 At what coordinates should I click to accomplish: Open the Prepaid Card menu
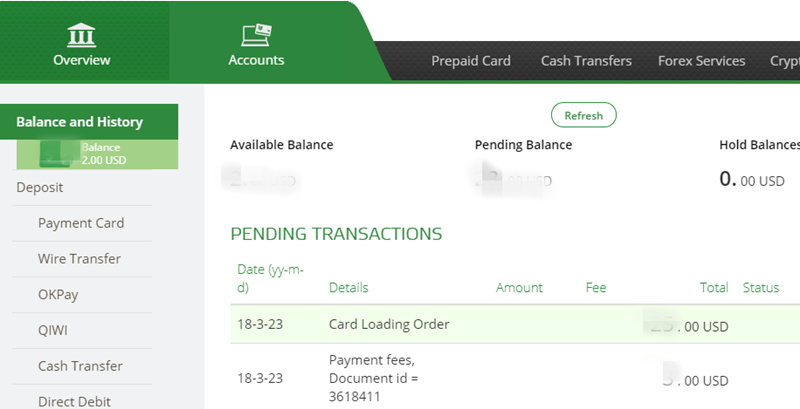471,61
